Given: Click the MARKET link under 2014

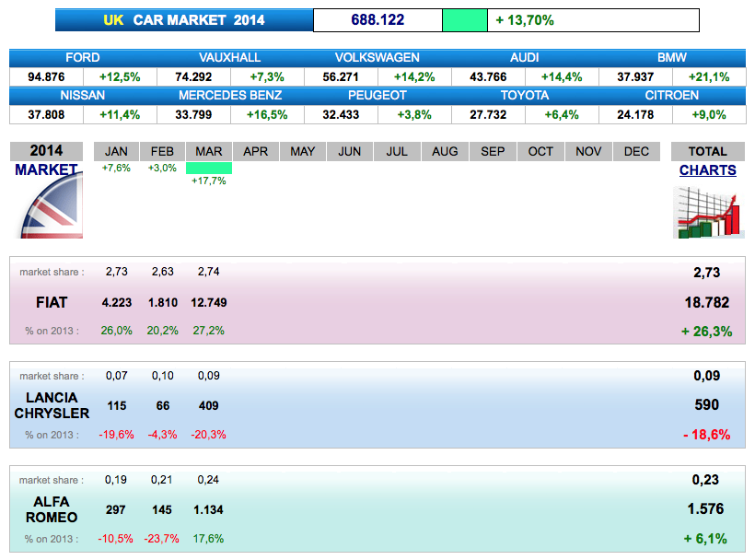Looking at the screenshot, I should coord(46,170).
